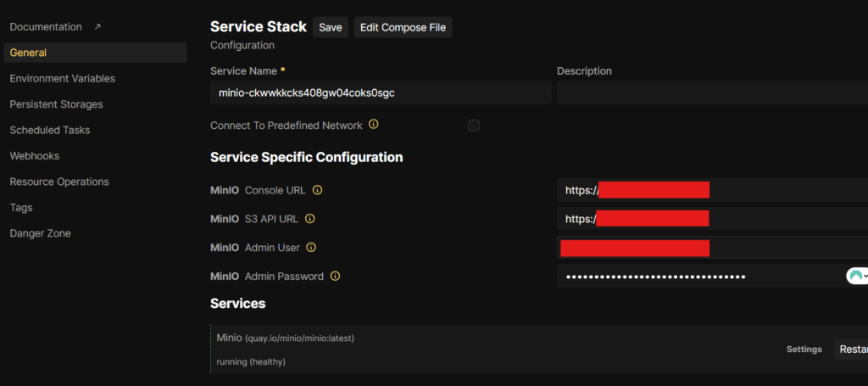Select General in the sidebar
The image size is (868, 386).
(95, 53)
